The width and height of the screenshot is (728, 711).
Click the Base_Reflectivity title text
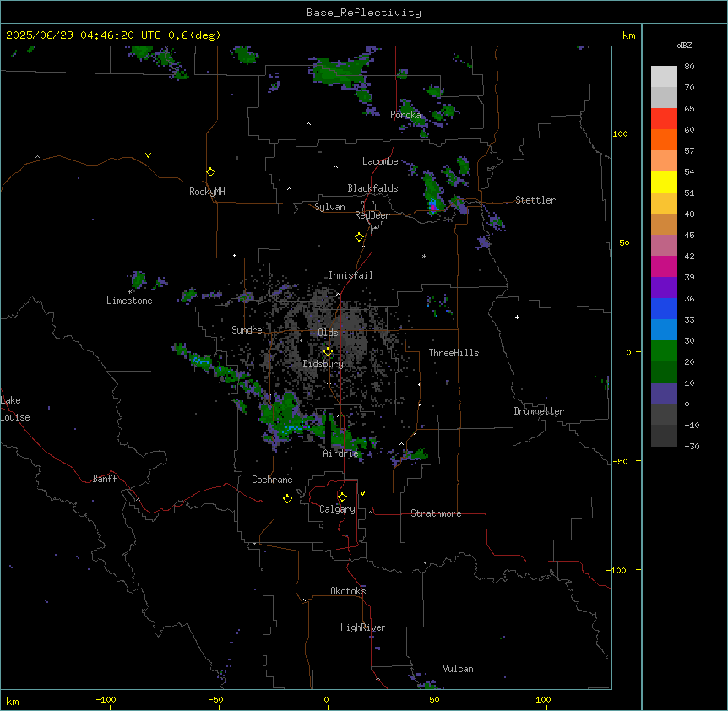click(364, 13)
